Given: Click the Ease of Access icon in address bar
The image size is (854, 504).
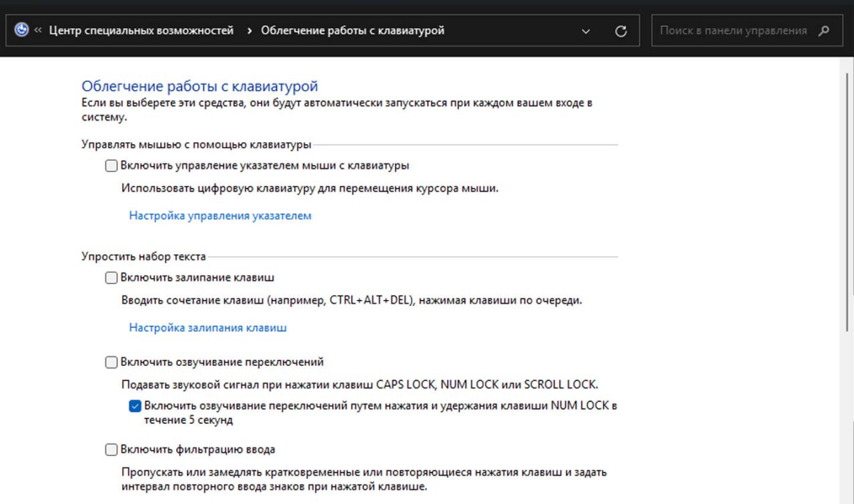Looking at the screenshot, I should (21, 31).
